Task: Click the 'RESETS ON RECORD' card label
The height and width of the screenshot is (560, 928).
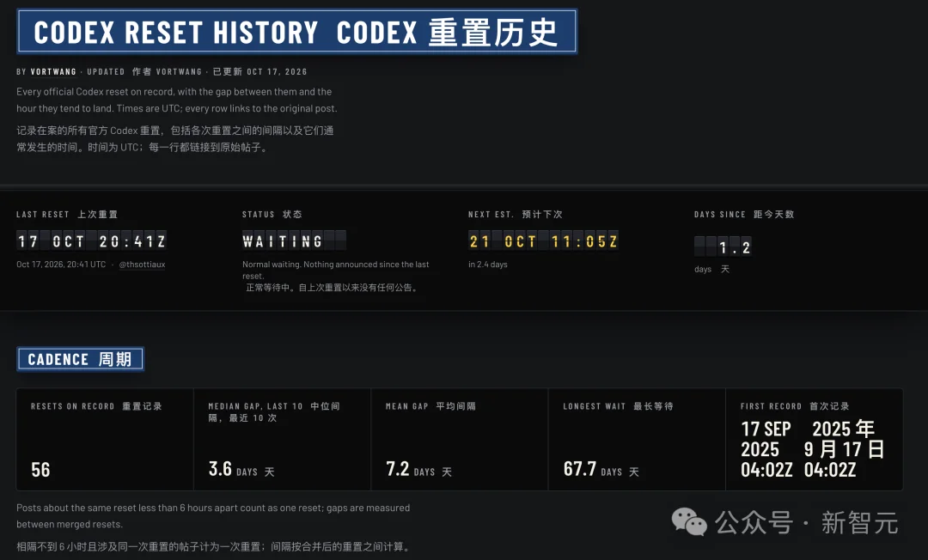Action: click(x=73, y=406)
